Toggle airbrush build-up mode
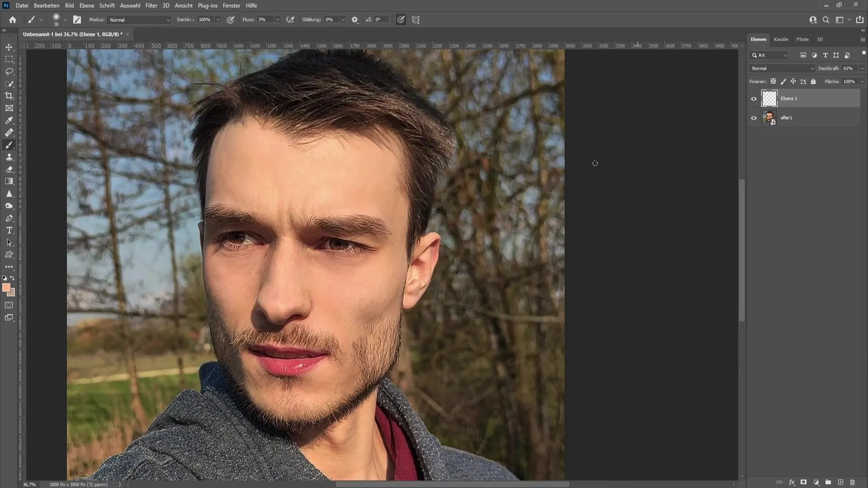 (290, 20)
